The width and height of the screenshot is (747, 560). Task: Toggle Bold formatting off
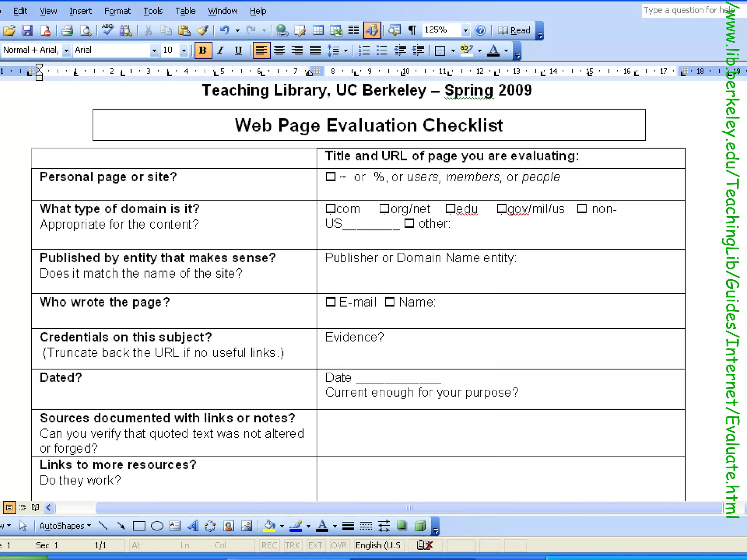pos(203,50)
